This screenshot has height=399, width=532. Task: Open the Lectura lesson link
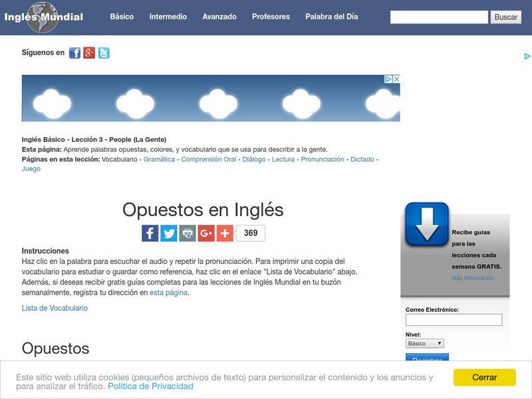point(283,159)
